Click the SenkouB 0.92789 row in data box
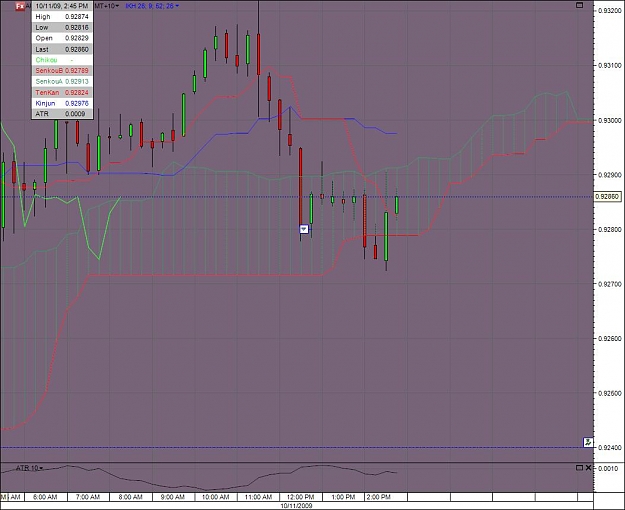The width and height of the screenshot is (625, 510). pyautogui.click(x=62, y=71)
